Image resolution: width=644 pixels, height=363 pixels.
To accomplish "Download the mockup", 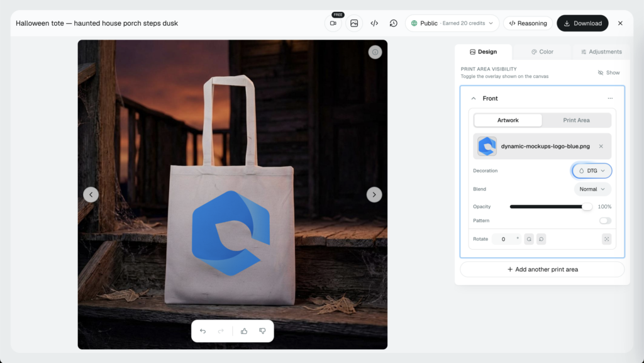I will [x=582, y=23].
